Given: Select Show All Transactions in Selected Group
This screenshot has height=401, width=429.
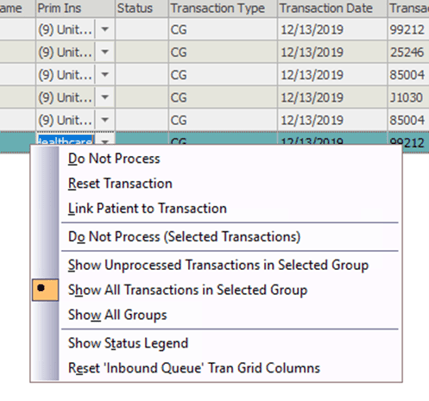Looking at the screenshot, I should (x=187, y=290).
